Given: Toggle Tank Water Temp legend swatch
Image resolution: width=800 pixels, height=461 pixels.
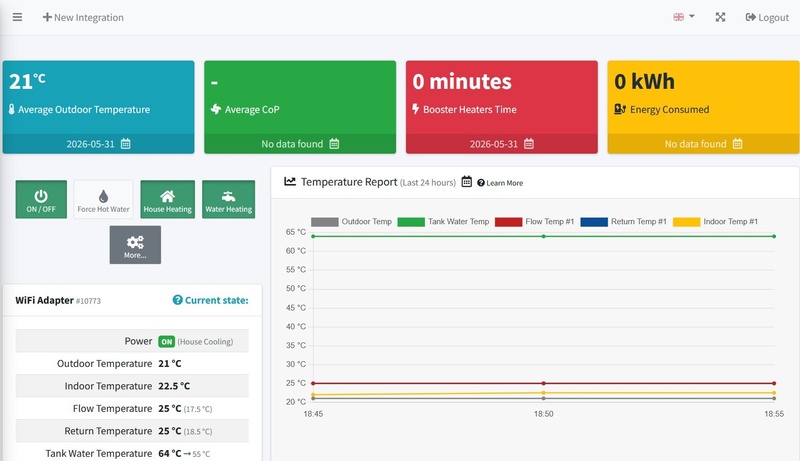Looking at the screenshot, I should coord(411,222).
